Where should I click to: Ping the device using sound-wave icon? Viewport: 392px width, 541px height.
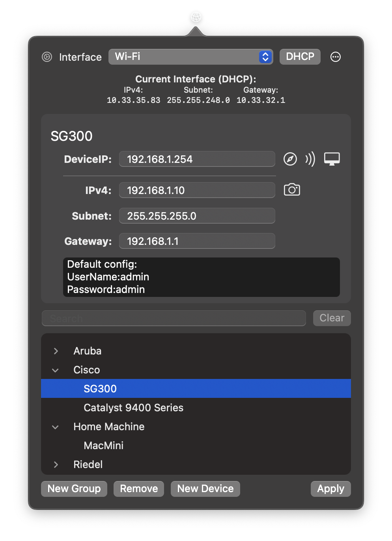pos(310,159)
